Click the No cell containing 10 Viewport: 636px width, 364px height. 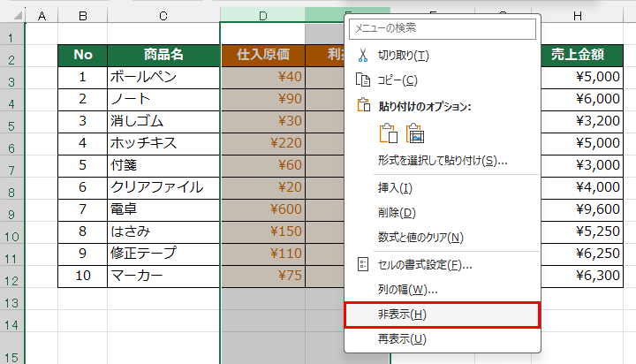(83, 276)
